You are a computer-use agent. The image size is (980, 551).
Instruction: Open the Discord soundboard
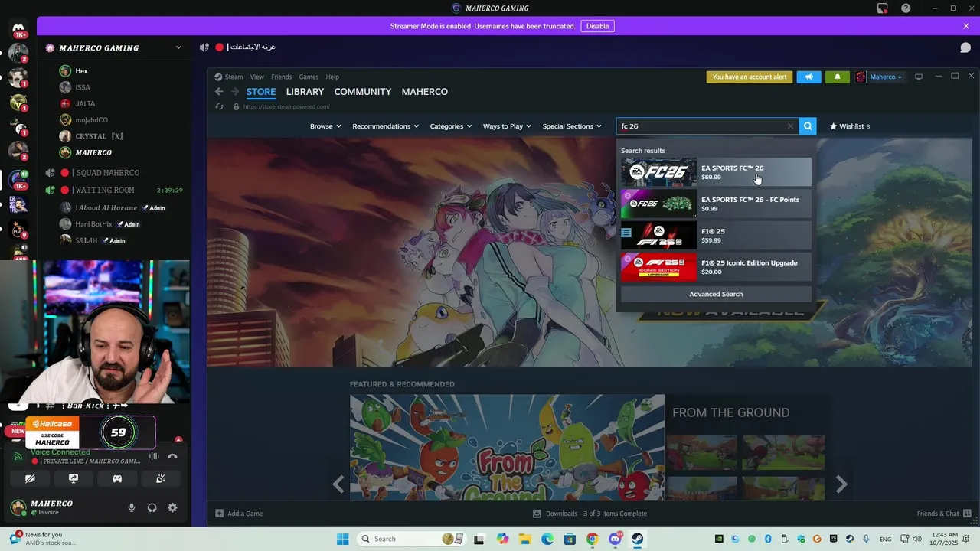click(x=161, y=478)
